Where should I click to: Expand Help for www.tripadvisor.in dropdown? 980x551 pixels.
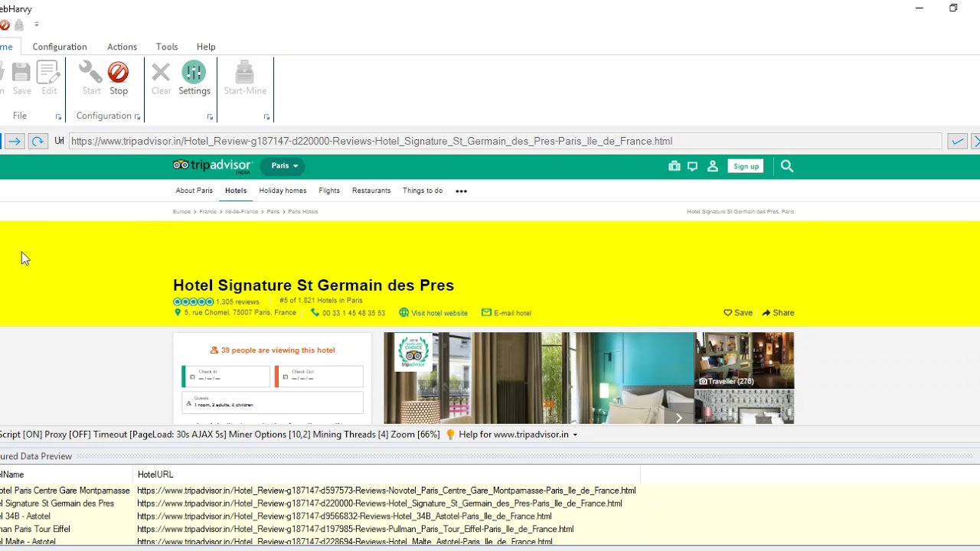575,435
